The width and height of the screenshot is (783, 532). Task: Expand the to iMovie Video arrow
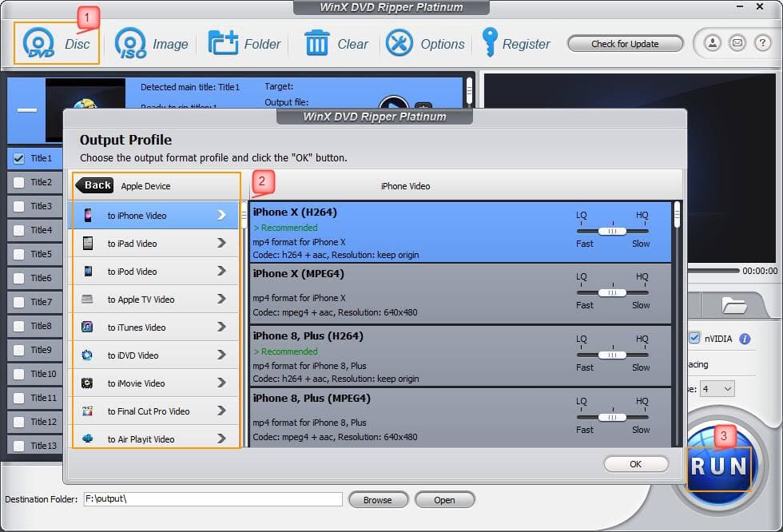click(222, 383)
